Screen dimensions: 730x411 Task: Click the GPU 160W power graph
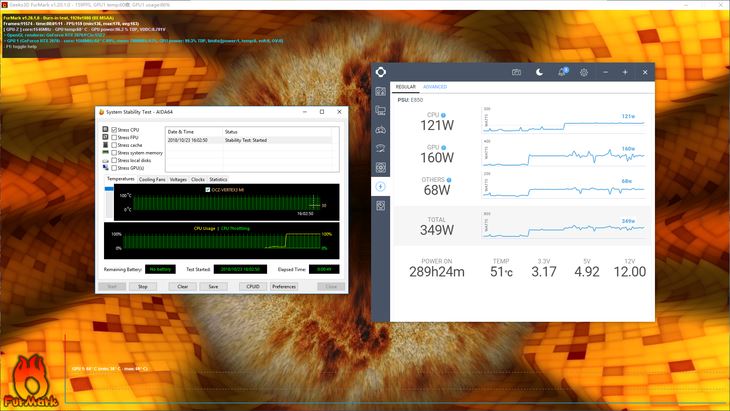pyautogui.click(x=564, y=153)
